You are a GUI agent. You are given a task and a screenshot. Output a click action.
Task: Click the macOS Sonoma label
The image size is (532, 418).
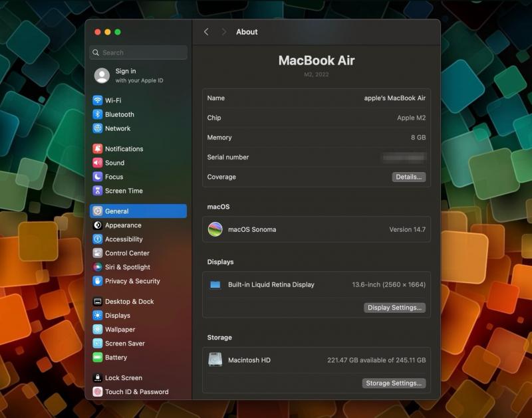252,229
